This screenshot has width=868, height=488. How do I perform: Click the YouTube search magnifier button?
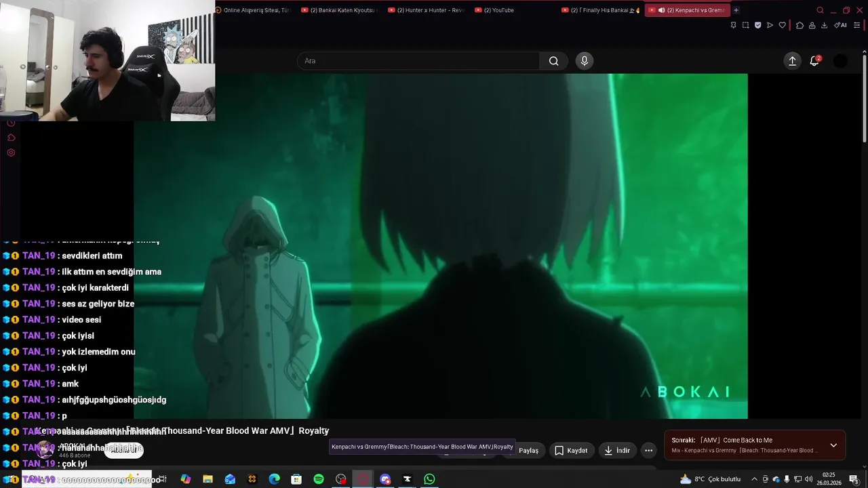554,61
